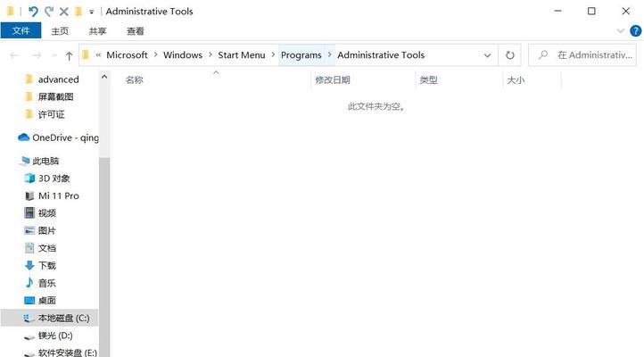Open the 音乐 music folder
644x357 pixels.
(x=46, y=283)
